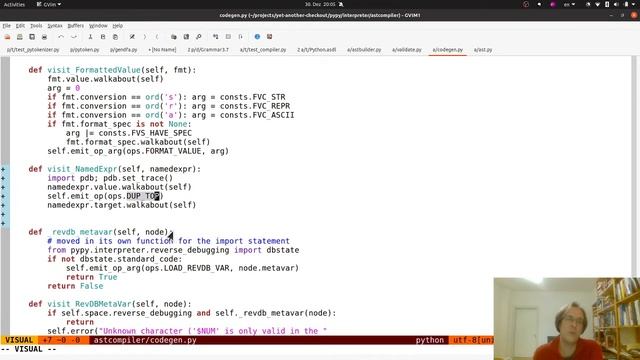The width and height of the screenshot is (640, 360).
Task: Click the editor vertical scrollbar
Action: pos(633,167)
